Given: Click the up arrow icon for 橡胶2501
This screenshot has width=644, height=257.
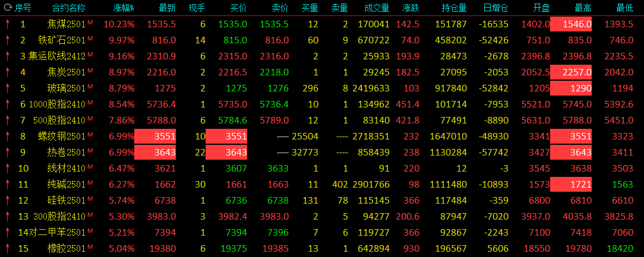Looking at the screenshot, I should pyautogui.click(x=7, y=248).
